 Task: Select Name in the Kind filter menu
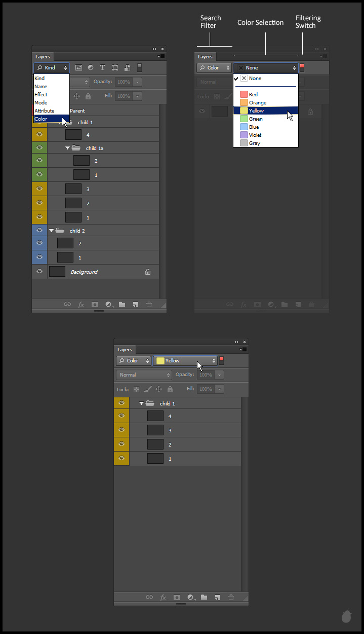[x=41, y=87]
